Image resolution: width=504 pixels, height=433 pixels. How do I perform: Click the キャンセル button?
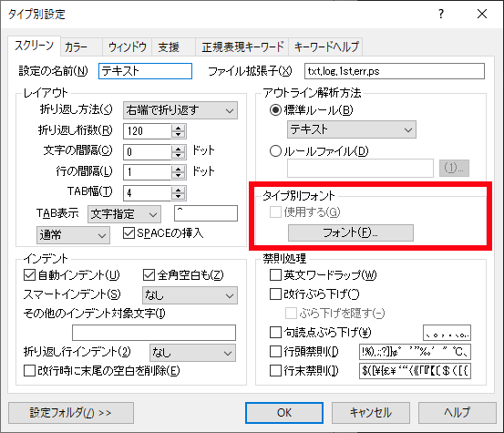(371, 413)
